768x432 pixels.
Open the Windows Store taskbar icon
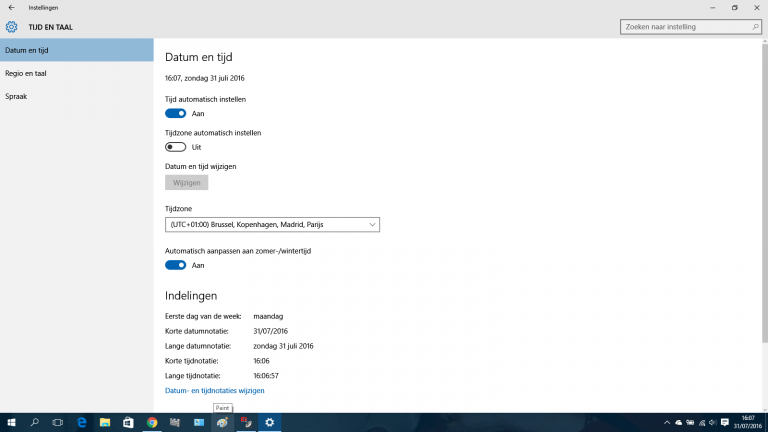tap(128, 423)
